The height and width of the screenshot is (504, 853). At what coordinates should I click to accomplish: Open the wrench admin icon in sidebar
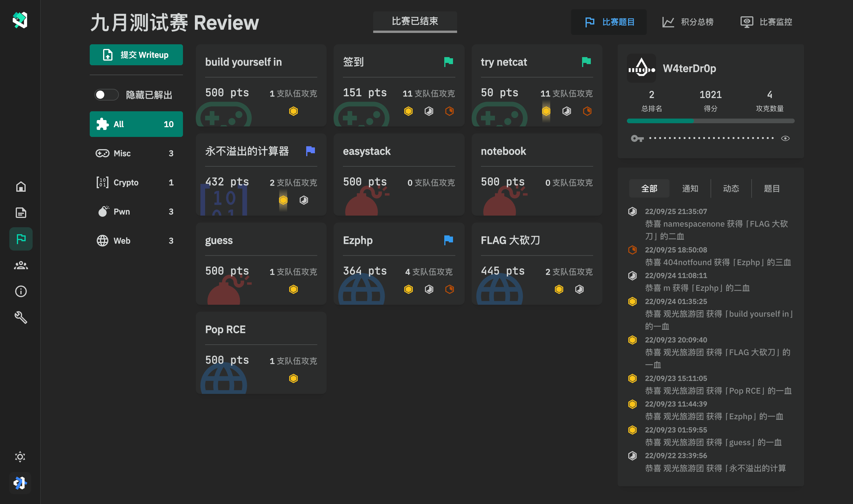pyautogui.click(x=21, y=318)
